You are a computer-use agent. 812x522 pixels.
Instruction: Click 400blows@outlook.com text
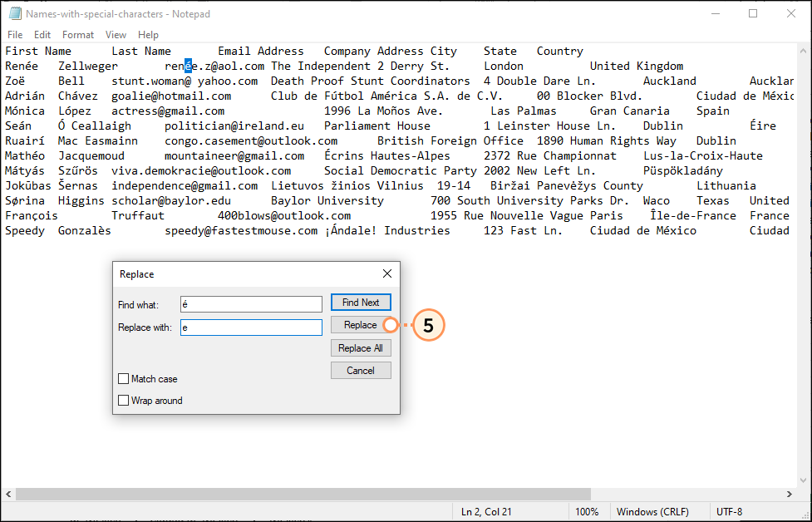click(284, 216)
